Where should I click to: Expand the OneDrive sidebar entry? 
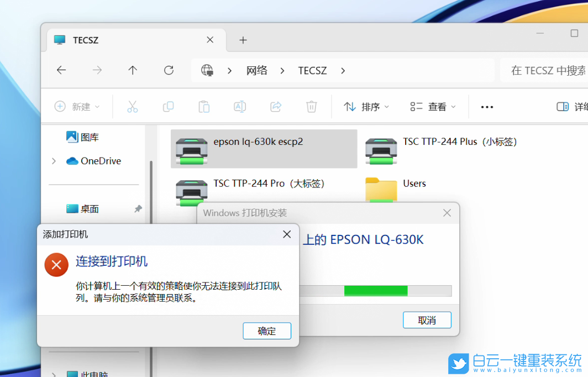53,161
